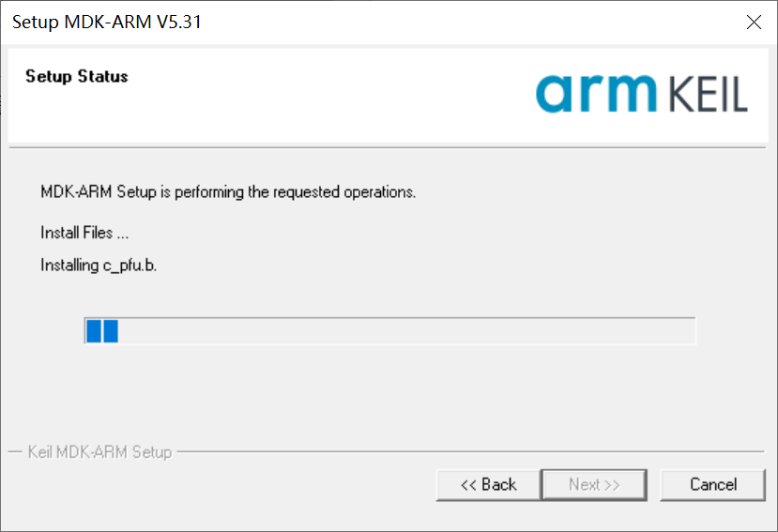Image resolution: width=778 pixels, height=532 pixels.
Task: Click the Keil MDK-ARM Setup footer label
Action: (100, 452)
